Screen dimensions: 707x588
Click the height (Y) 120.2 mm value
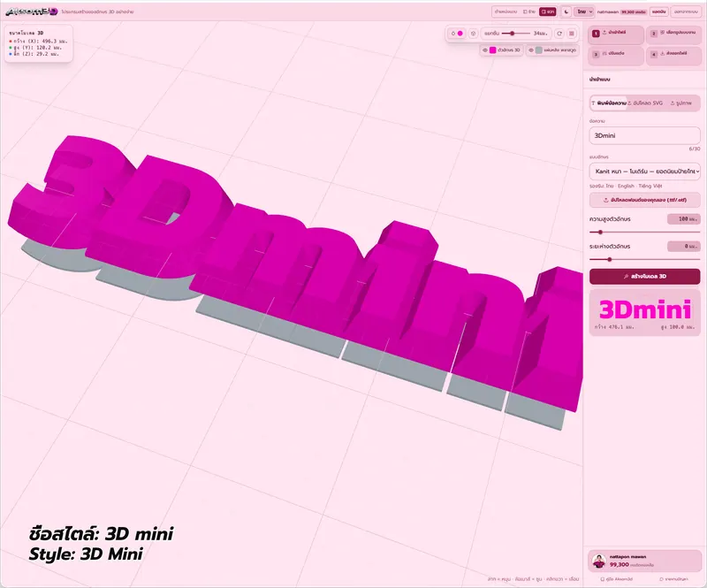[35, 48]
